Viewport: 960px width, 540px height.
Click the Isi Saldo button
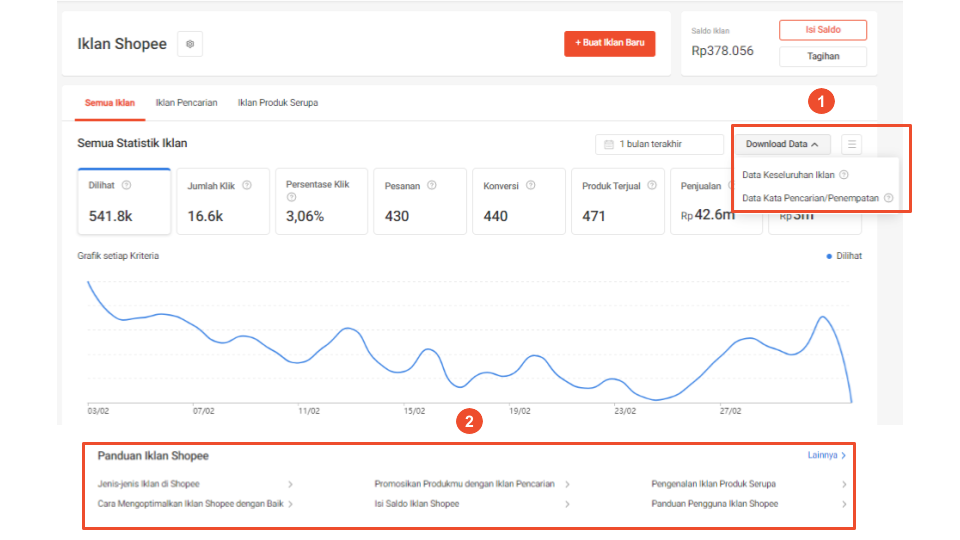(823, 30)
